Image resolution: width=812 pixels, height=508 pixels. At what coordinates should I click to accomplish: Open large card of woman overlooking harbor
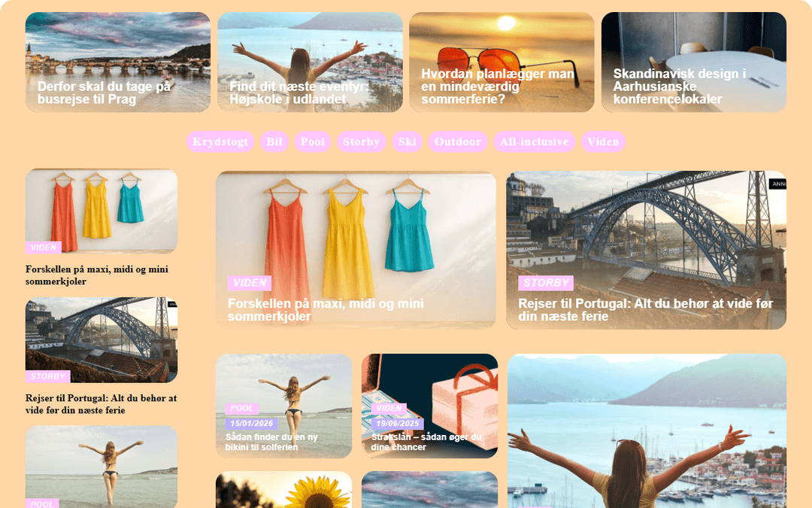(647, 430)
